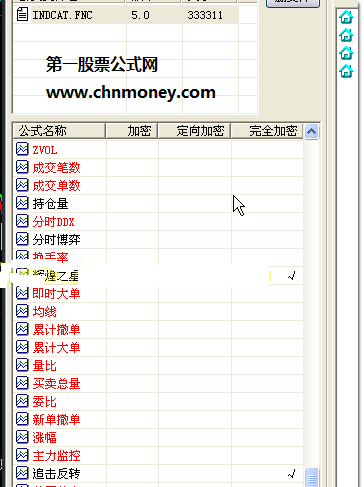Select the 分时DDX formula

53,222
